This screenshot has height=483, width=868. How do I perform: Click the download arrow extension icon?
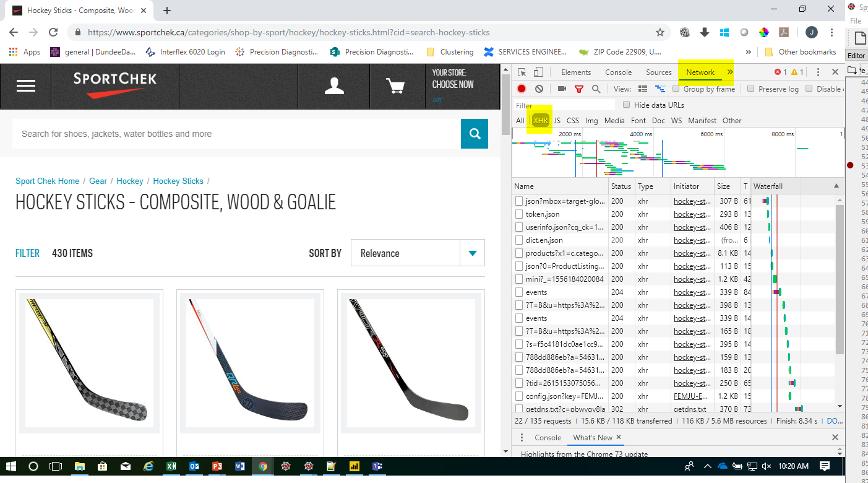[x=704, y=32]
